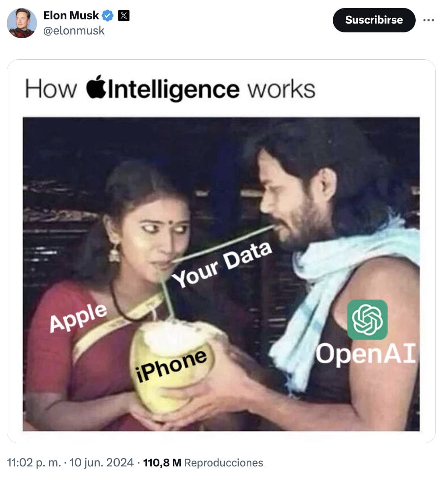
Task: Visit the @elonmusk handle link
Action: coord(74,31)
